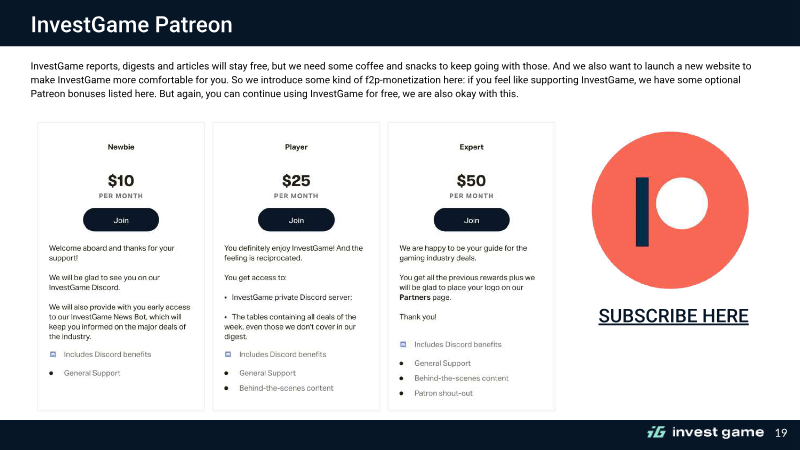Click the Player tier title

[x=296, y=147]
